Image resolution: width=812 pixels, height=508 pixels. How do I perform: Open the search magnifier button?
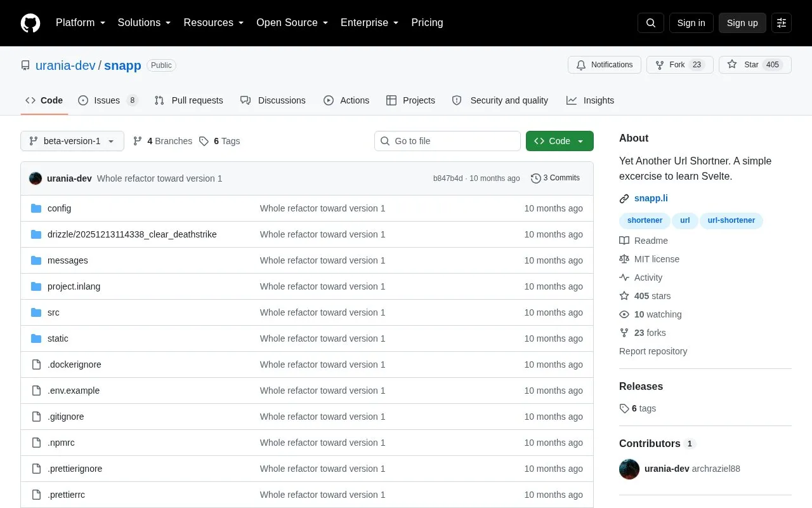coord(651,23)
